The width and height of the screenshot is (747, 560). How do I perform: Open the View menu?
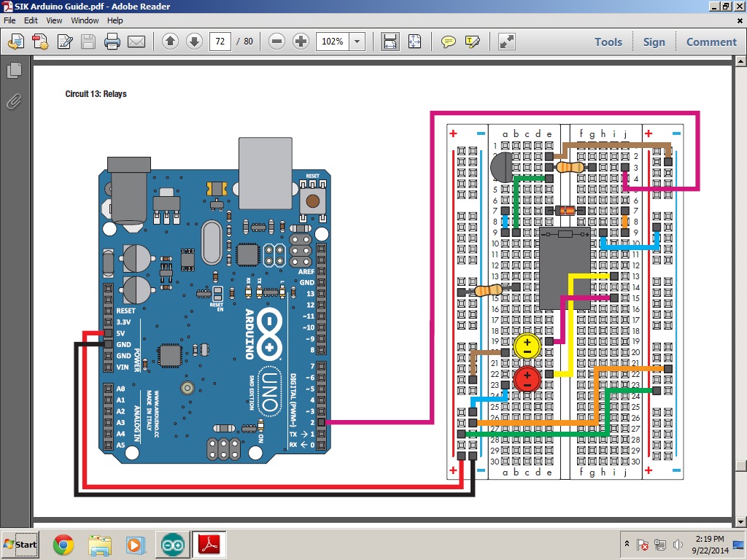pos(54,20)
